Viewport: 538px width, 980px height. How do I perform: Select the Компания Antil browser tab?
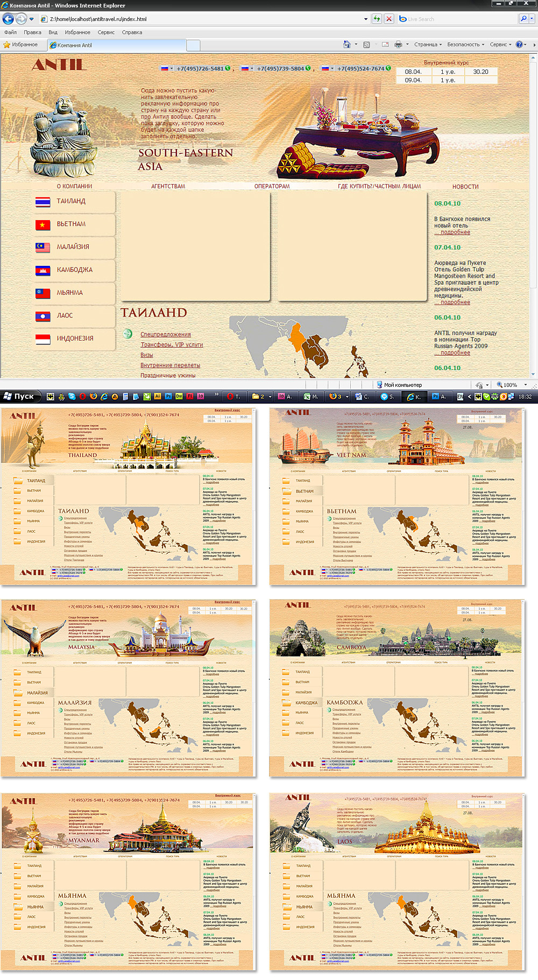click(x=117, y=45)
